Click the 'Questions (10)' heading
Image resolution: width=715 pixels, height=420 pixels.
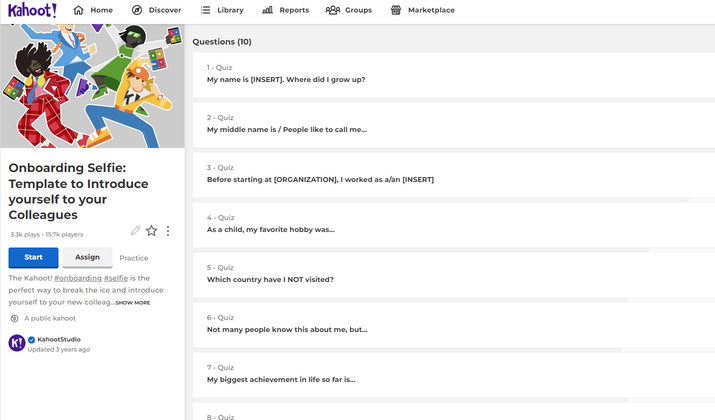click(222, 41)
